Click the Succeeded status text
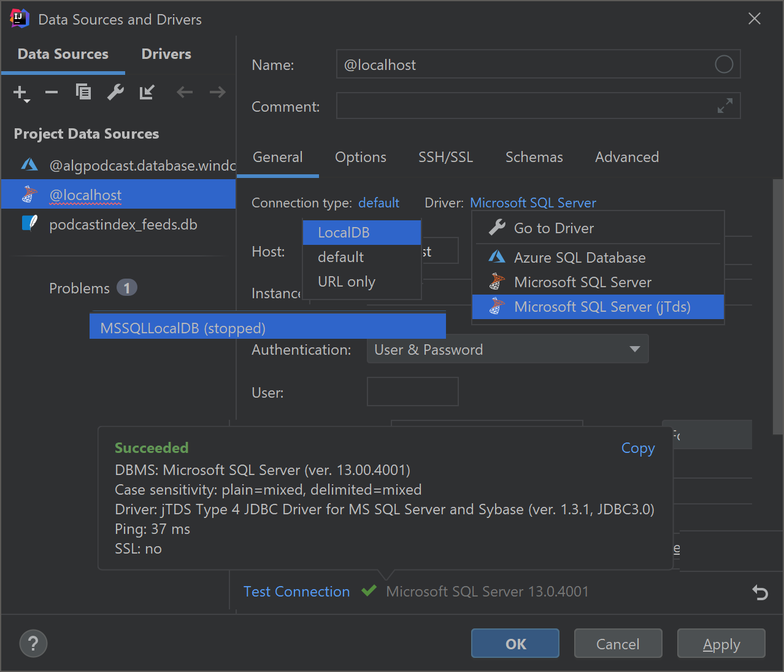 [152, 448]
